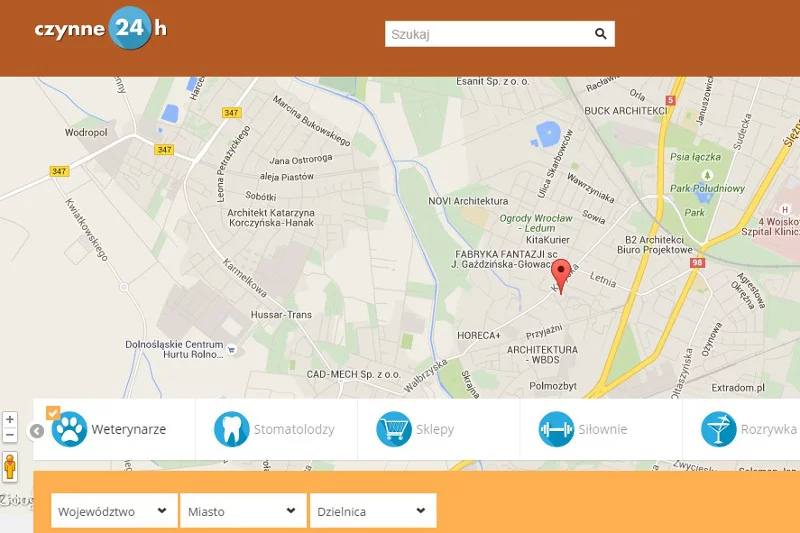Click the red map location pin
800x533 pixels.
tap(561, 276)
